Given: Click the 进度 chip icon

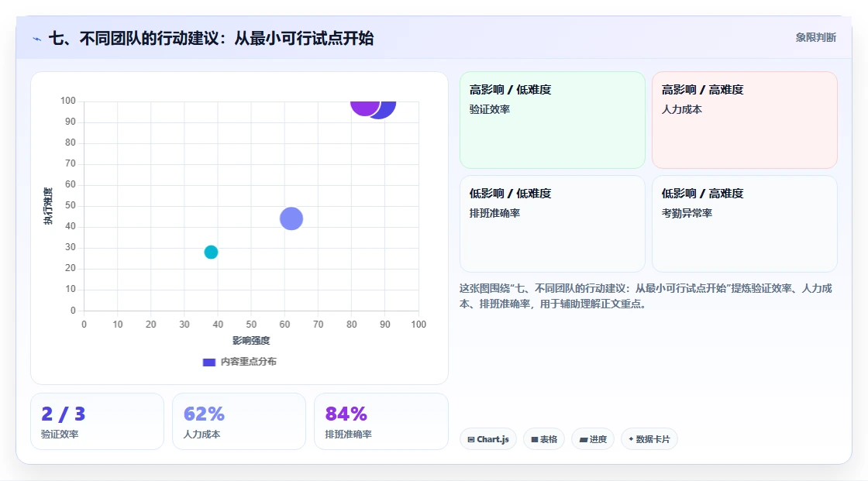Looking at the screenshot, I should coord(584,439).
